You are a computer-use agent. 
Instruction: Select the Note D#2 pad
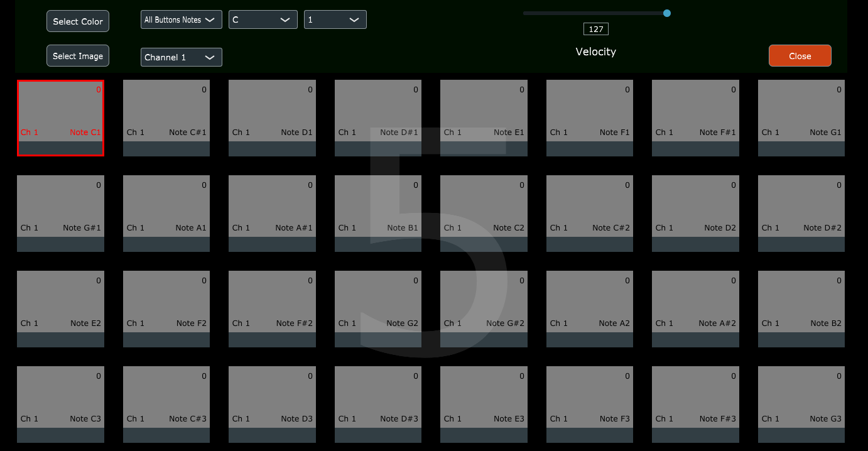click(x=801, y=214)
